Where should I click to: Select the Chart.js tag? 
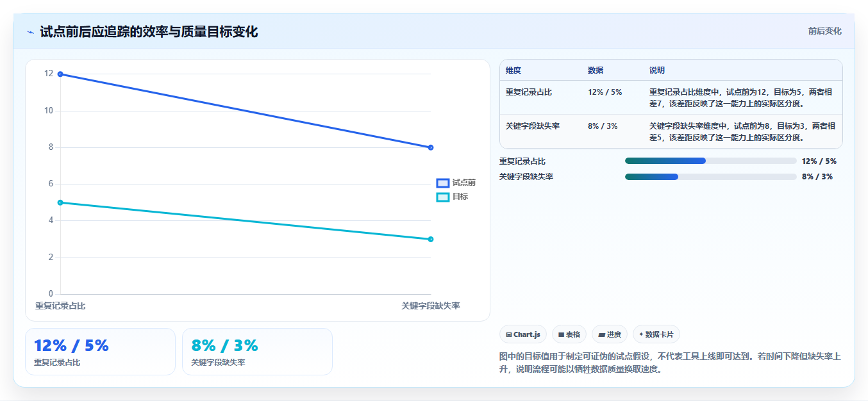point(523,334)
